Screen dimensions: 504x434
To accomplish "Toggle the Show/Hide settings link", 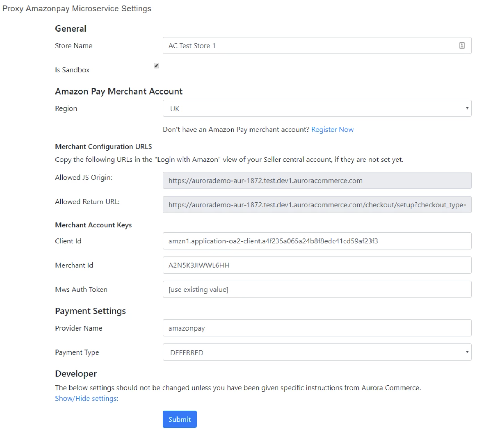I will pos(87,399).
